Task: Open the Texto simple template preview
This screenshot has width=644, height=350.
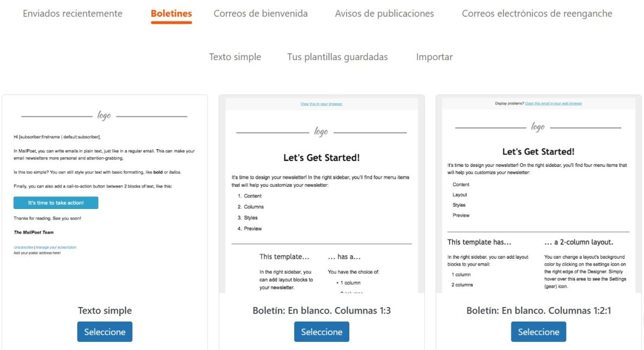Action: coord(105,195)
